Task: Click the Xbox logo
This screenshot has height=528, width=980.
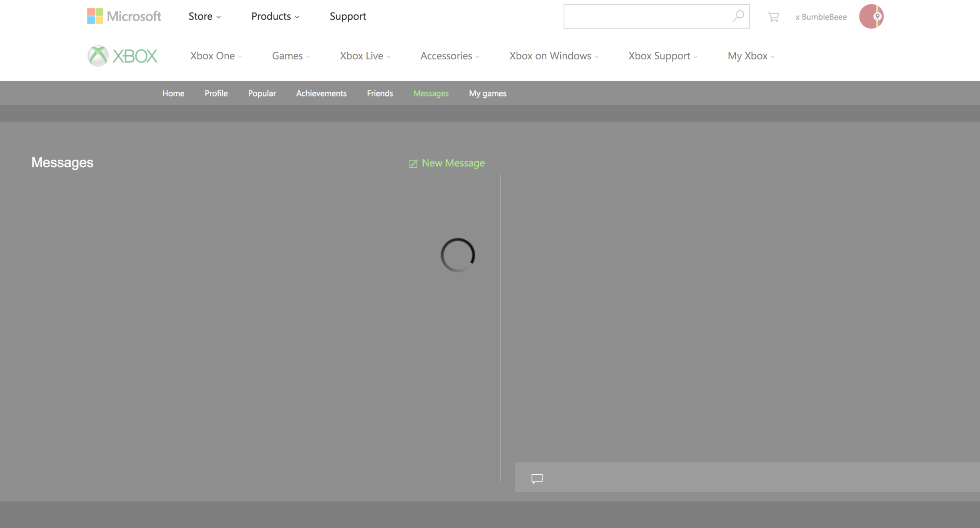Action: click(123, 56)
